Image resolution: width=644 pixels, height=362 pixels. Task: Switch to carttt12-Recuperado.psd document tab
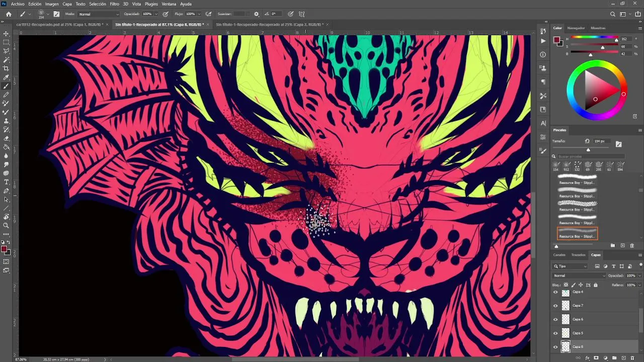pos(60,24)
